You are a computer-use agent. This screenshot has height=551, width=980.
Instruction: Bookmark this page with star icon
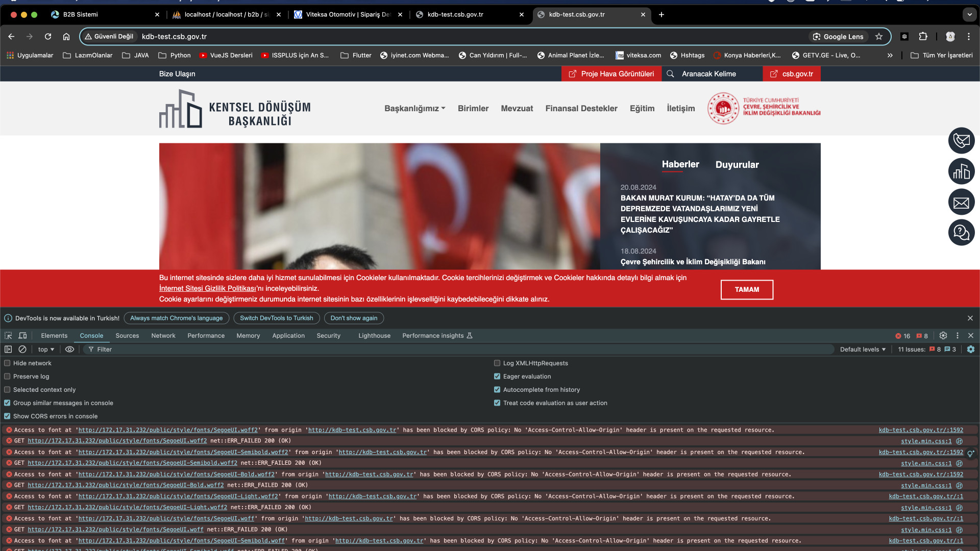click(x=879, y=37)
